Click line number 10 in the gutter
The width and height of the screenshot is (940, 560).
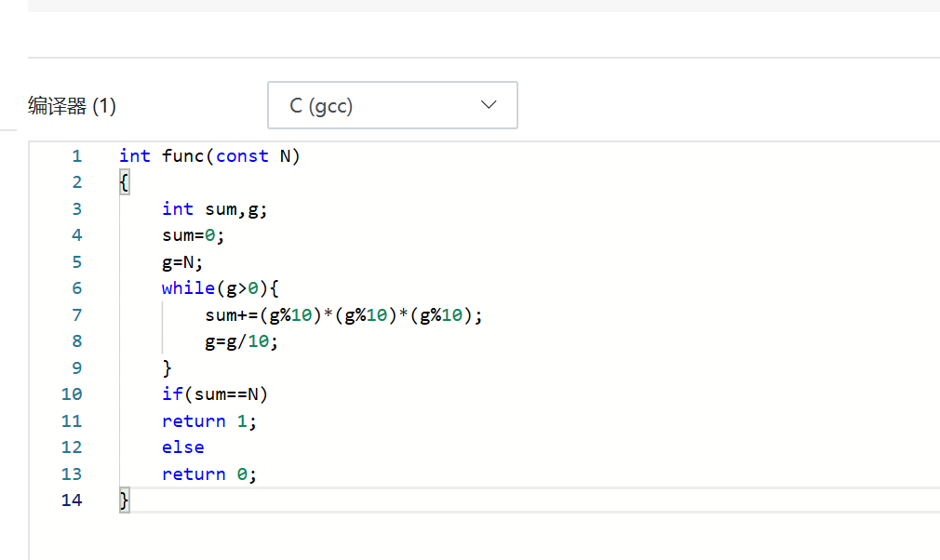pos(72,394)
